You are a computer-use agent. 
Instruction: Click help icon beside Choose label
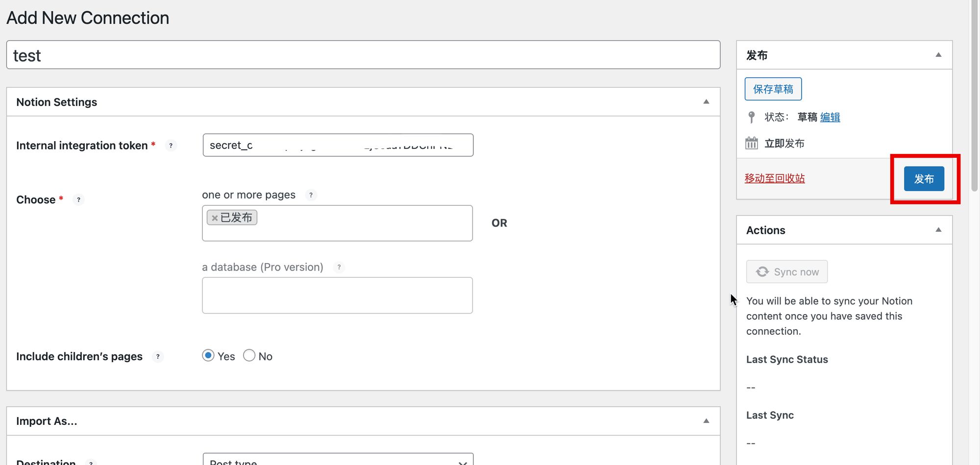[x=78, y=200]
